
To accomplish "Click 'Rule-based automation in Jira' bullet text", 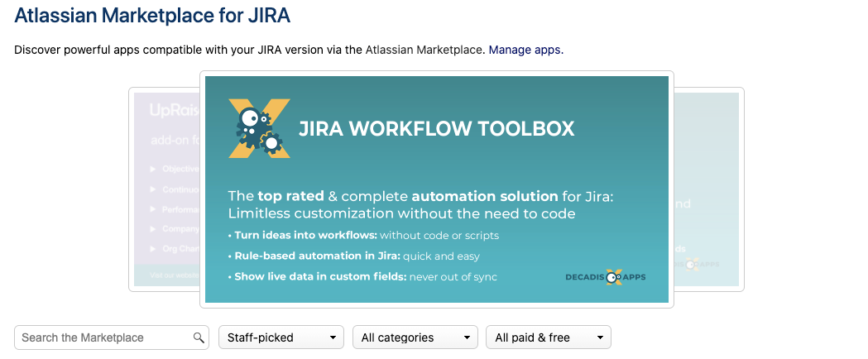I will click(x=317, y=256).
